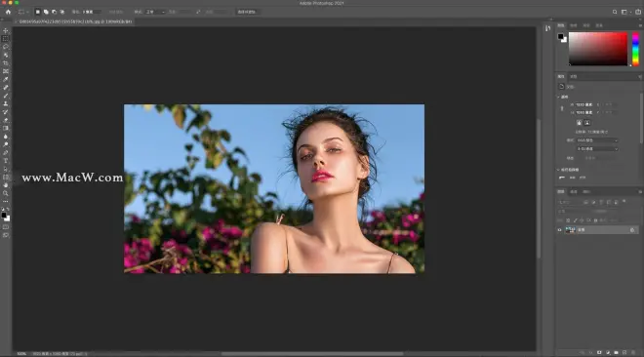
Task: Open the RGB color mode dropdown
Action: click(597, 140)
